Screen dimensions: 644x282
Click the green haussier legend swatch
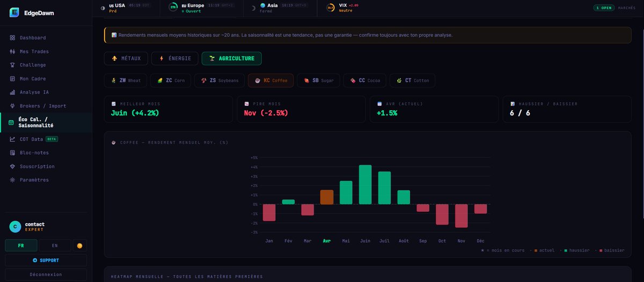coord(566,250)
